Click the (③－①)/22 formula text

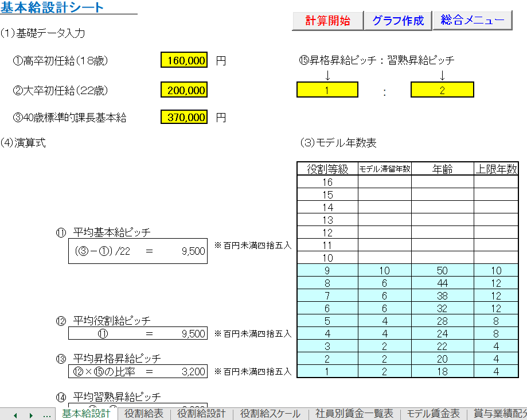(x=103, y=251)
